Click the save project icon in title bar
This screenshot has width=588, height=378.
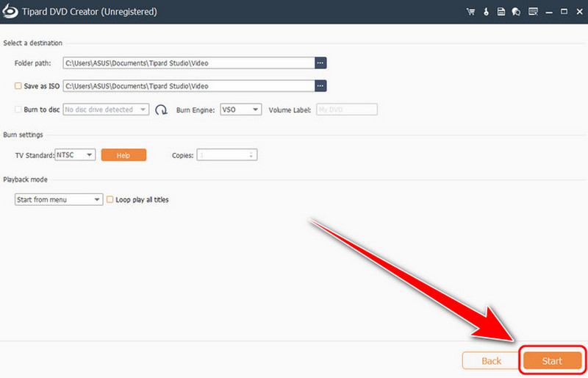point(501,12)
